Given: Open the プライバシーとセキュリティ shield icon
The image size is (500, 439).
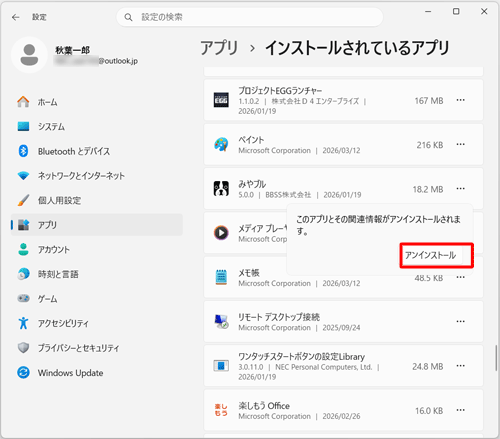Looking at the screenshot, I should 23,348.
